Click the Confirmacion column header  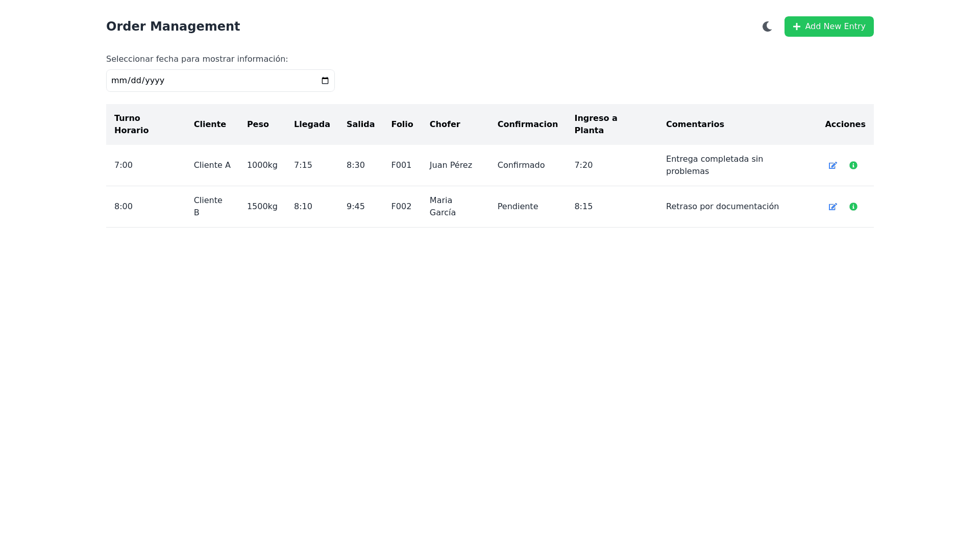[x=527, y=124]
